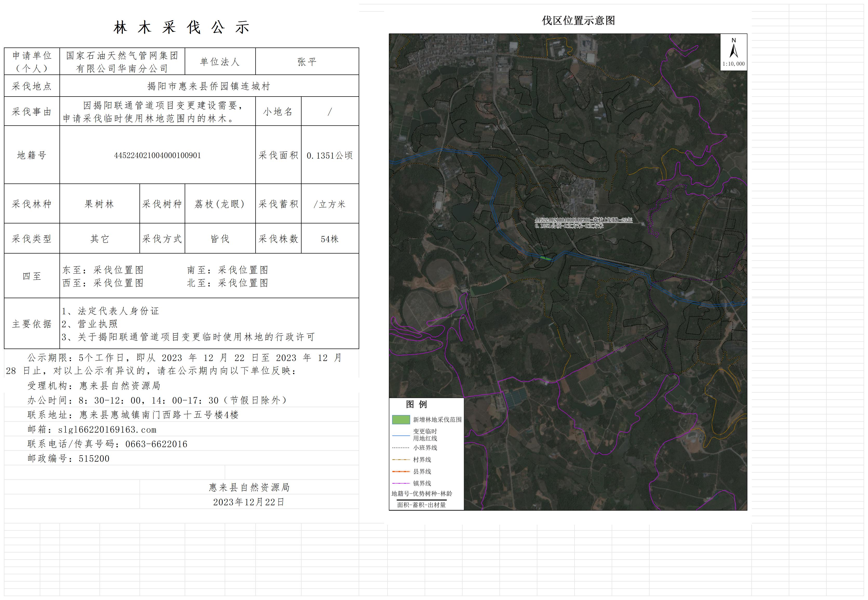Click the 54株 felling count cell
The height and width of the screenshot is (600, 868).
(330, 239)
